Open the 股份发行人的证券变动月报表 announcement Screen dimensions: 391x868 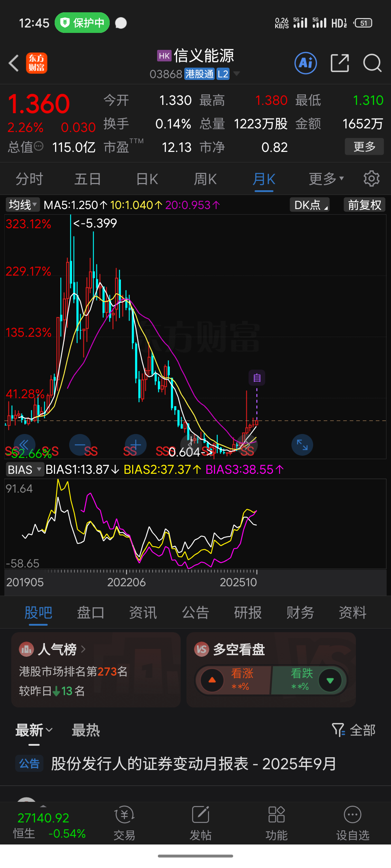[x=194, y=764]
